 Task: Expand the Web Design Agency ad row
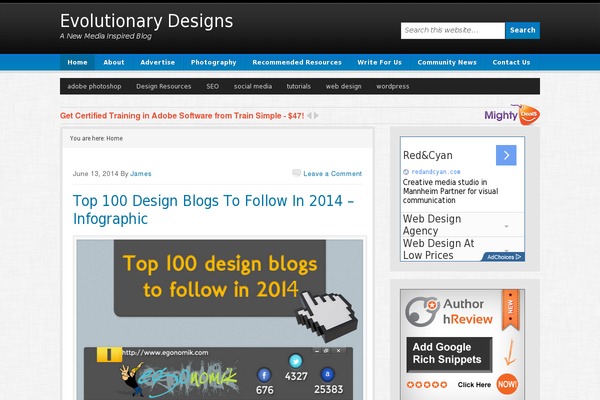pos(462,225)
